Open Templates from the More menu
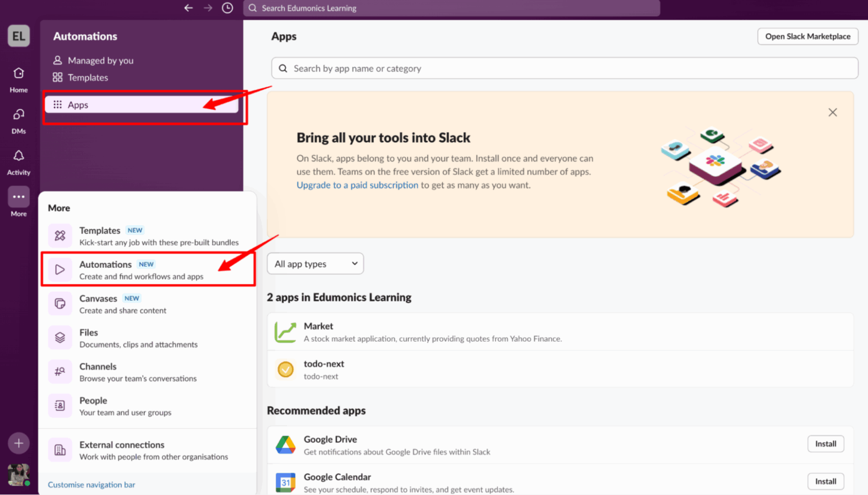868x495 pixels. click(x=148, y=236)
